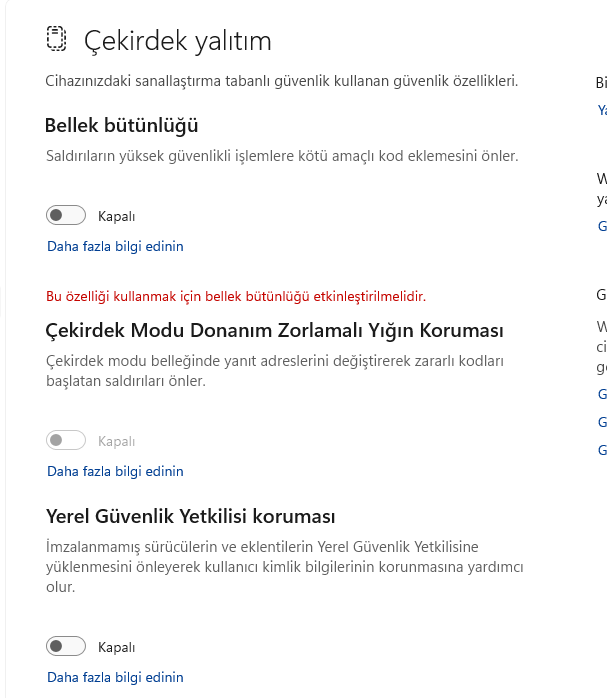The height and width of the screenshot is (698, 607).
Task: Toggle Çekirdek Modu Donanım Zorlamalı Yığın Koruması switch
Action: tap(66, 440)
